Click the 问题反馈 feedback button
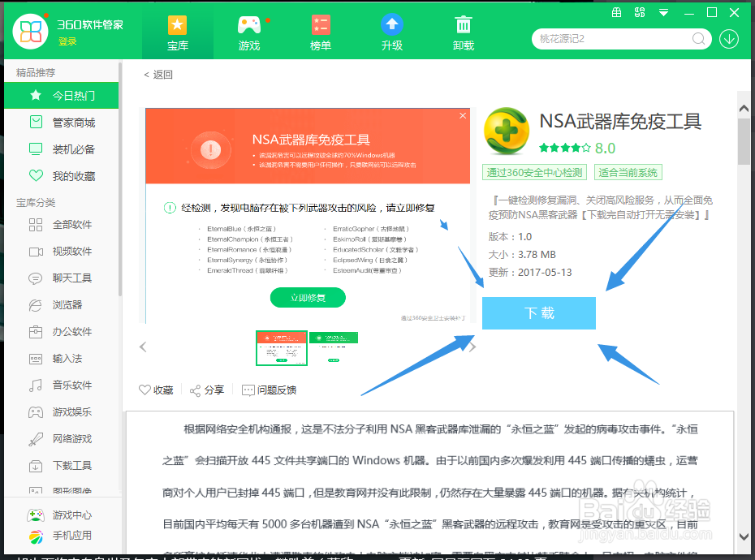 coord(270,390)
